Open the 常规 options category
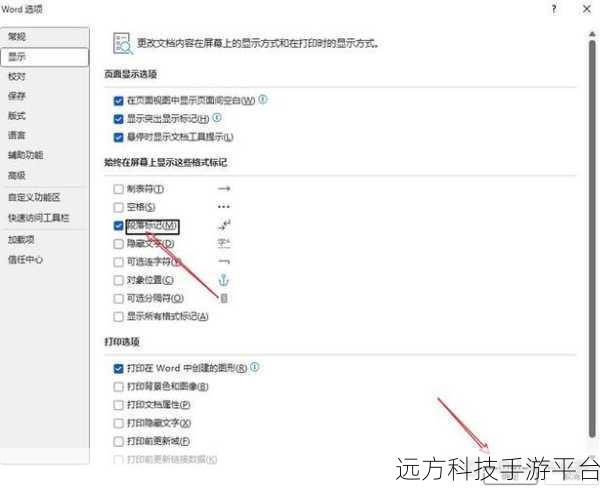Viewport: 600px width, 488px height. point(44,37)
